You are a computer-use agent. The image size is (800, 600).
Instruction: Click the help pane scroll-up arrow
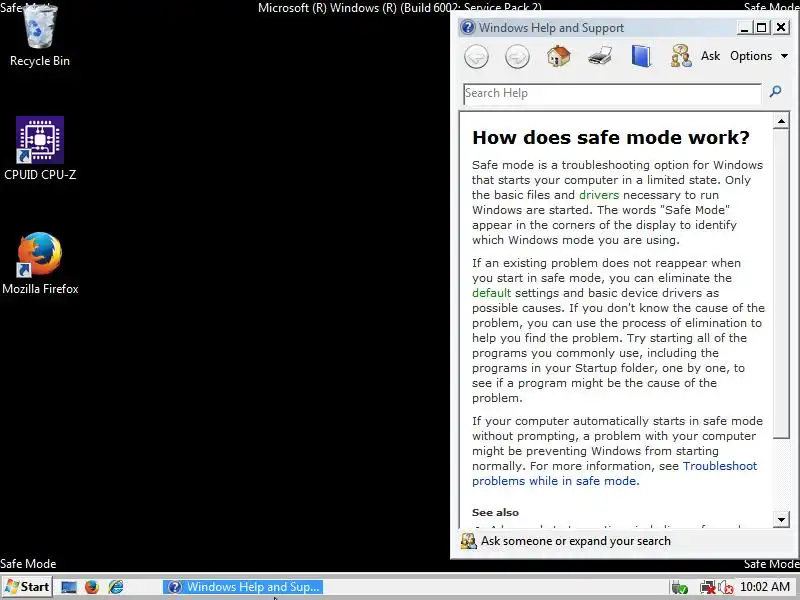point(781,121)
